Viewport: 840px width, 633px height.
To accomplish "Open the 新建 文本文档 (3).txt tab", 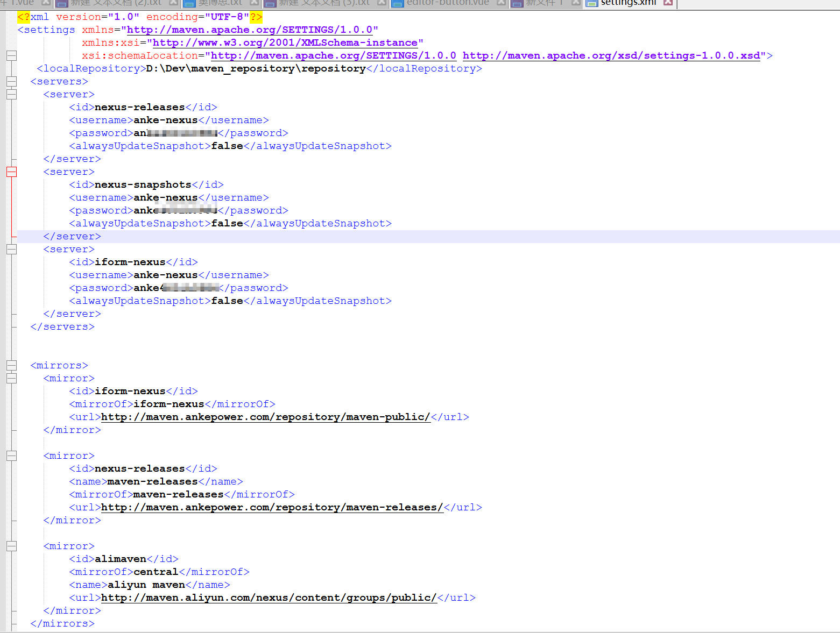I will tap(323, 3).
